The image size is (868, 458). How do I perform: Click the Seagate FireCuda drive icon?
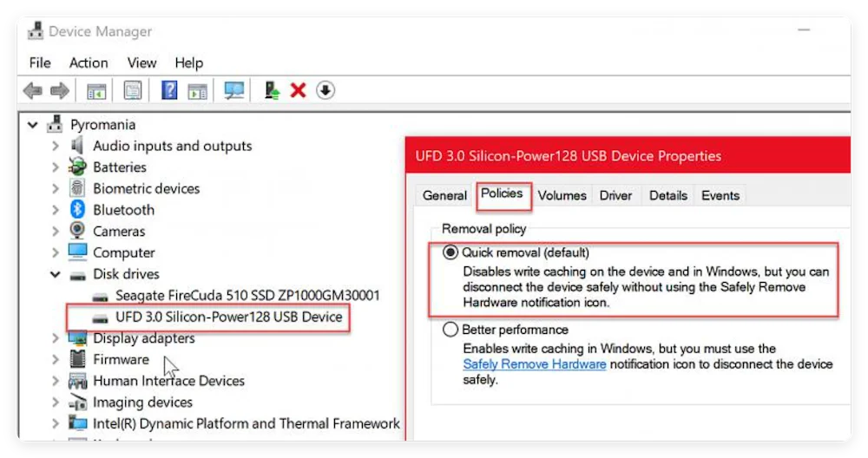tap(100, 298)
